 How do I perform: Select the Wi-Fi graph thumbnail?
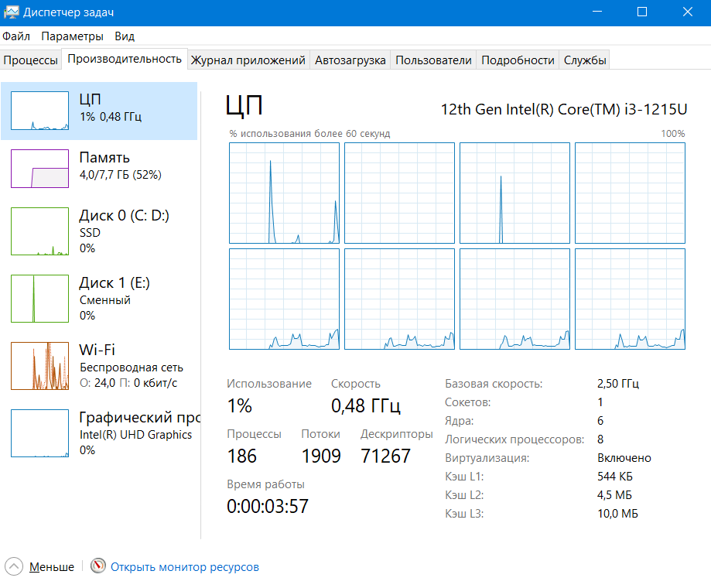pyautogui.click(x=40, y=366)
